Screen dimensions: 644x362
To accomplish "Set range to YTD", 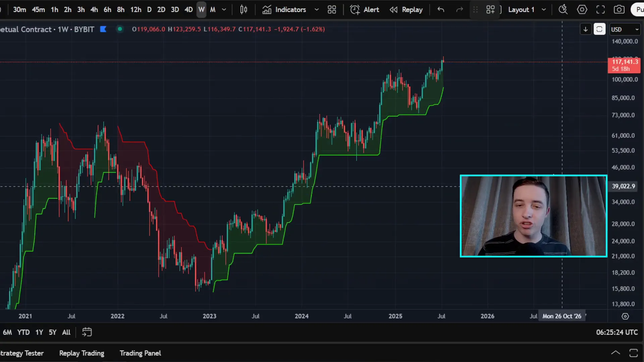I will pyautogui.click(x=23, y=332).
